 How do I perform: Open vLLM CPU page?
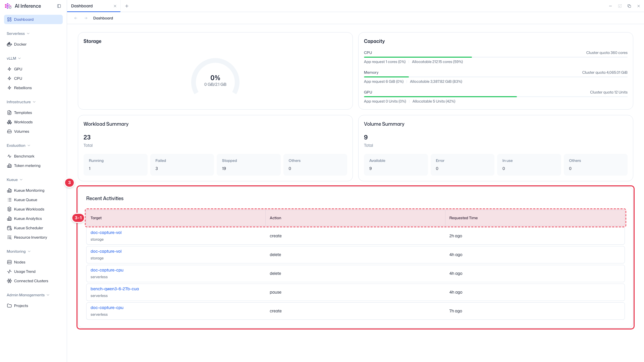coord(33,78)
